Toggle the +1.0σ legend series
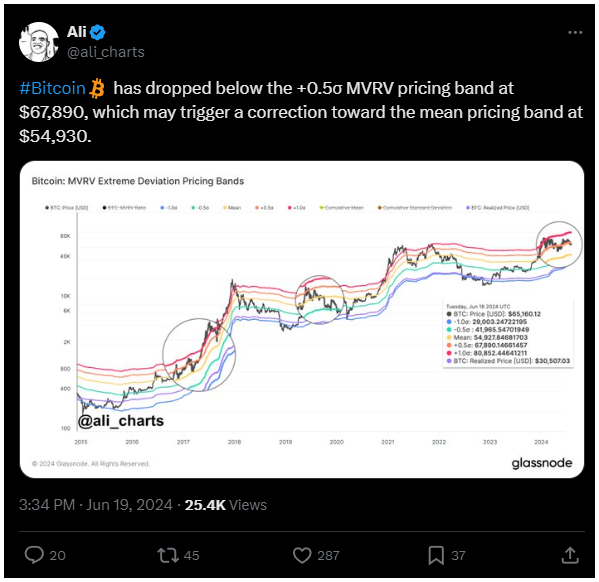Image resolution: width=599 pixels, height=582 pixels. point(297,208)
